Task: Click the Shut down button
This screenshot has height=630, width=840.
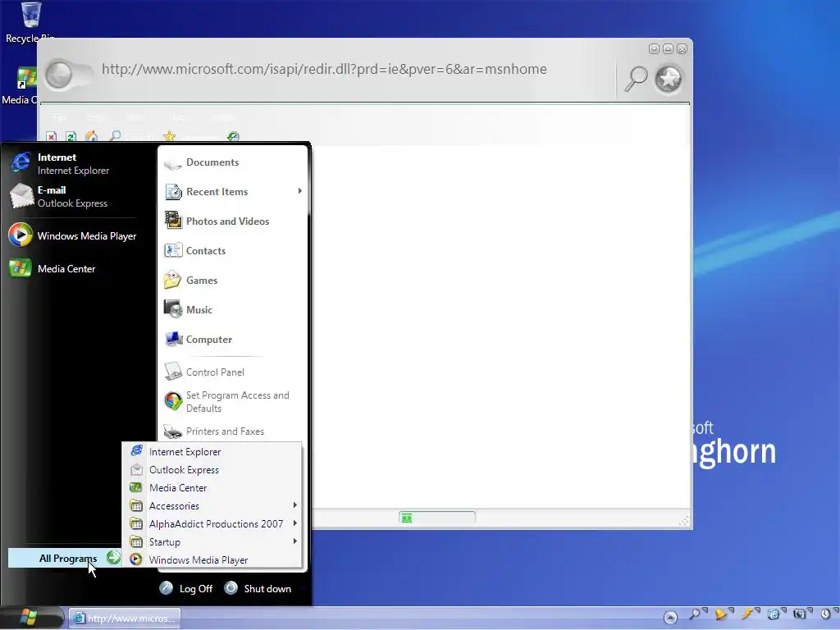Action: [x=258, y=588]
